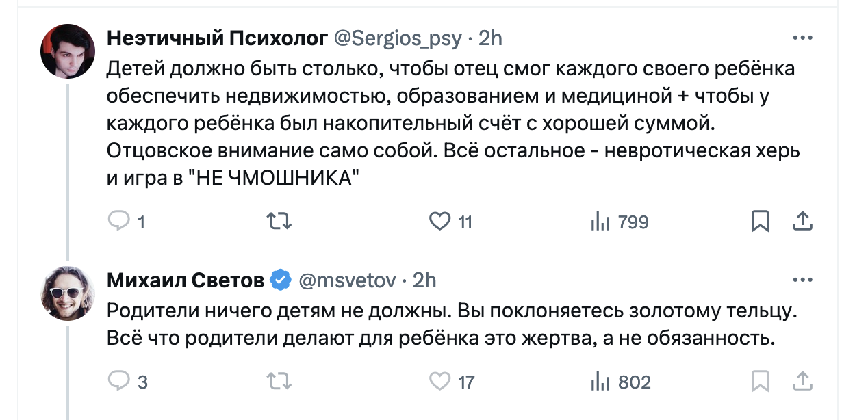Open Неэтичный Психолог profile avatar

(67, 51)
